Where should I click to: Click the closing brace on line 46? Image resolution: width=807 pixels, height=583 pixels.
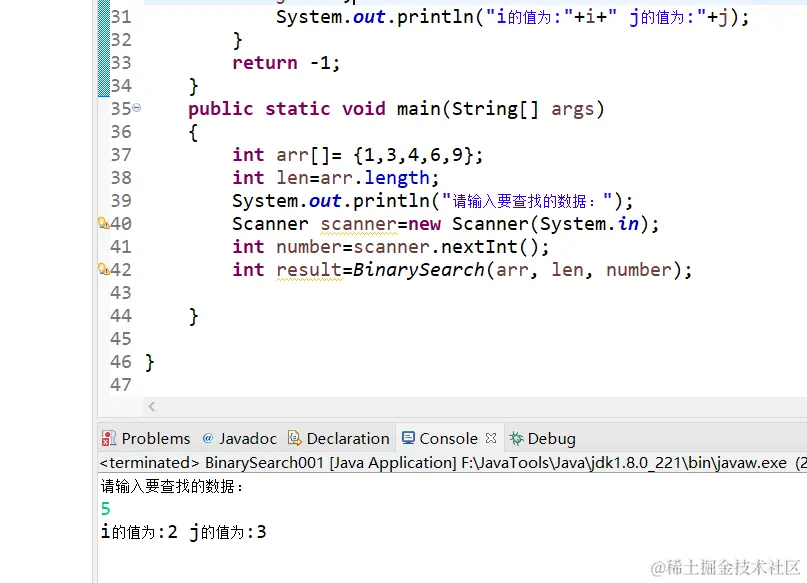[149, 362]
